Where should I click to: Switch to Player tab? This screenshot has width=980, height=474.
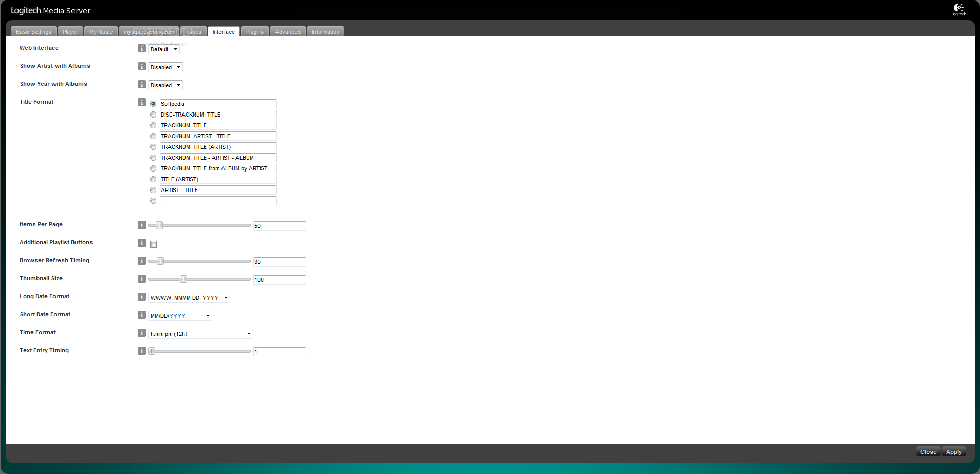pos(70,32)
